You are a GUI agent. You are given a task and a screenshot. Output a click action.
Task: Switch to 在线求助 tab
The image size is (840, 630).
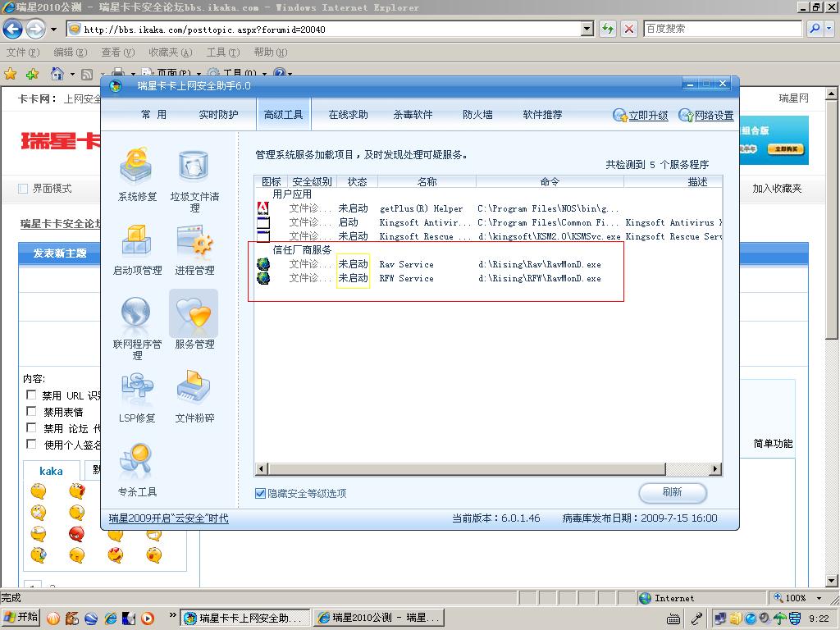(x=348, y=115)
